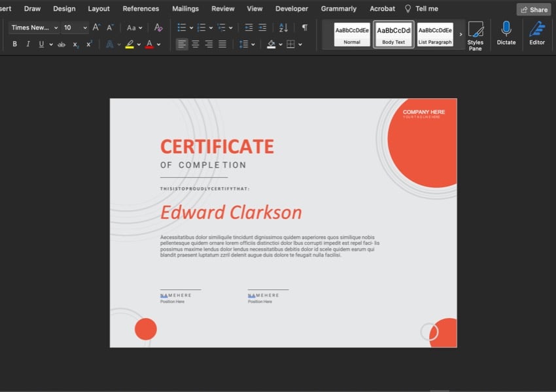Apply italic formatting
This screenshot has width=556, height=392.
(x=29, y=44)
